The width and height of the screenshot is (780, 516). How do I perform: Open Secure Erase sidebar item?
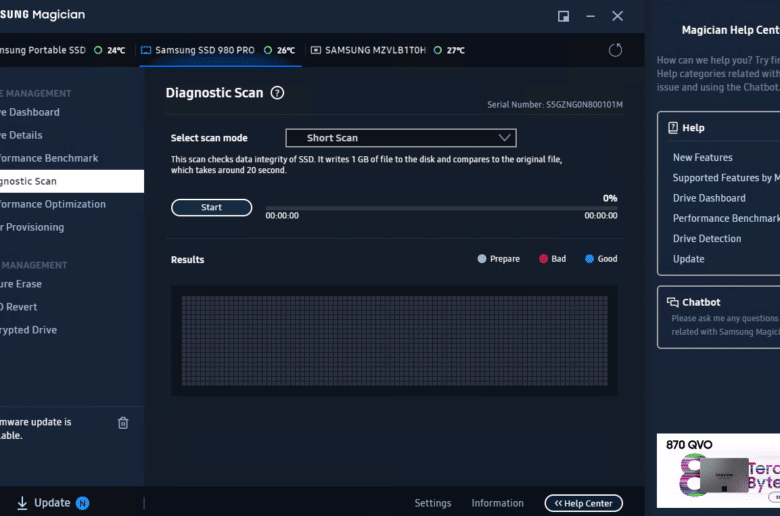click(x=21, y=284)
